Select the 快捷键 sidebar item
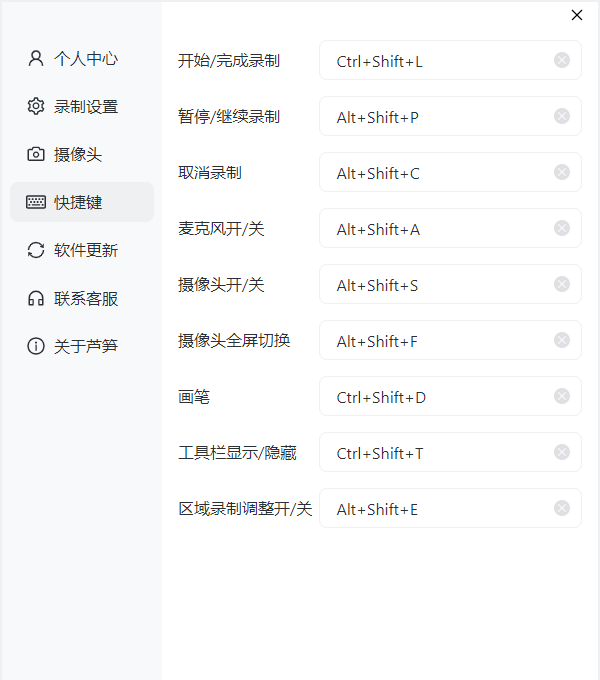Viewport: 600px width, 680px height. 82,202
